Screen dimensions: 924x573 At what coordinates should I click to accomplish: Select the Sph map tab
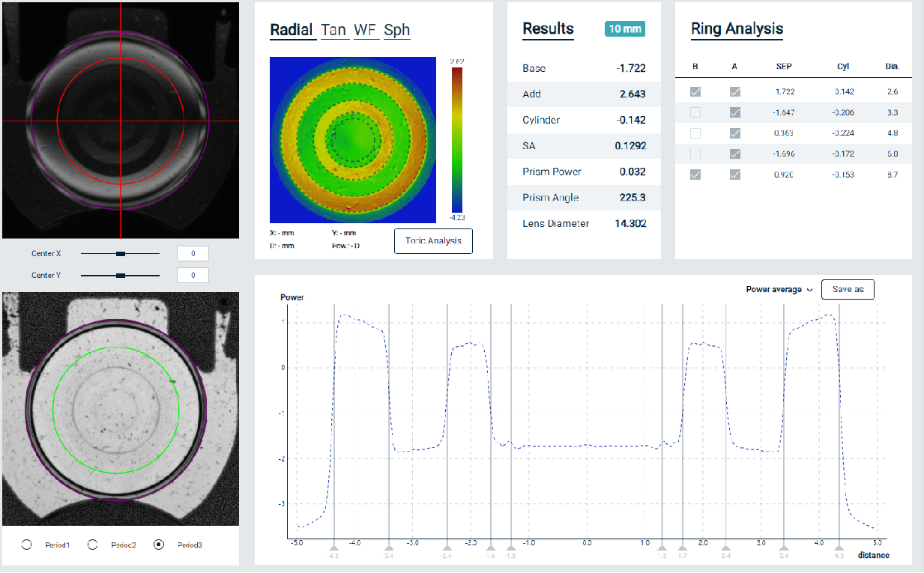point(396,30)
